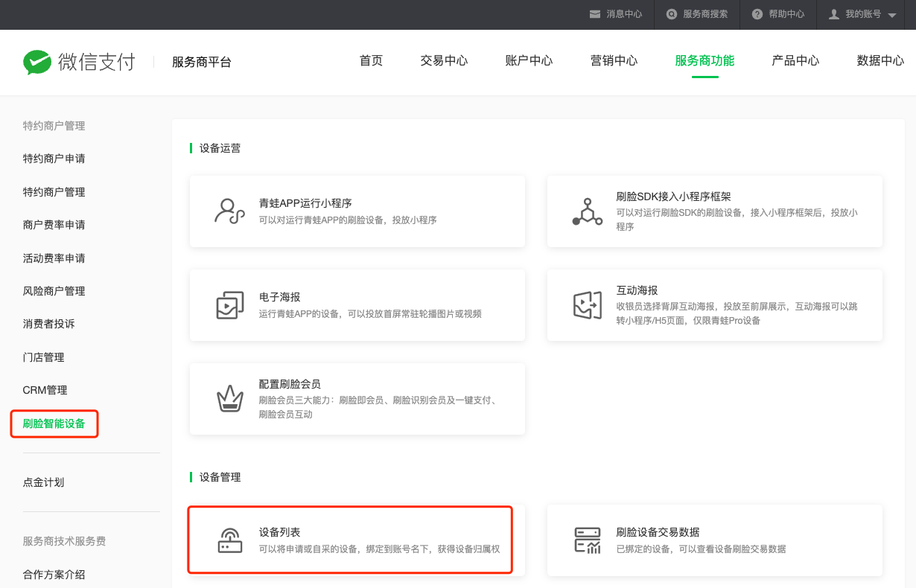Open 特约商户申请 in the sidebar
Image resolution: width=916 pixels, height=588 pixels.
tap(54, 159)
